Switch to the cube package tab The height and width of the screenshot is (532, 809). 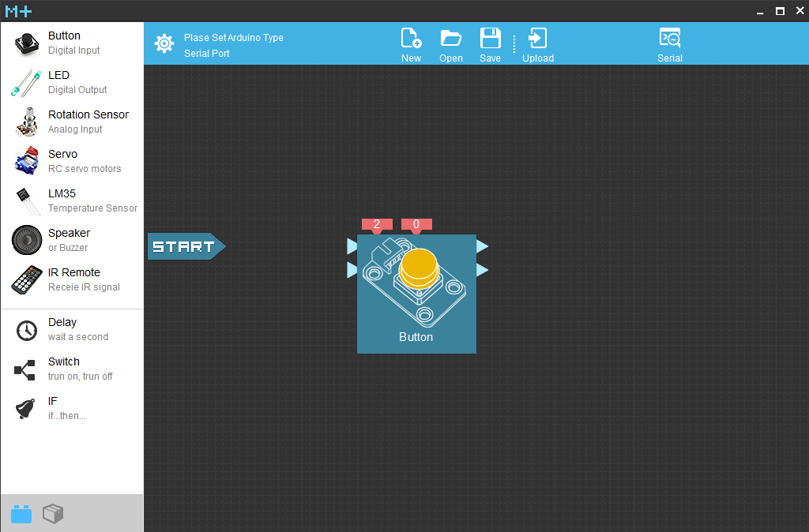tap(53, 513)
